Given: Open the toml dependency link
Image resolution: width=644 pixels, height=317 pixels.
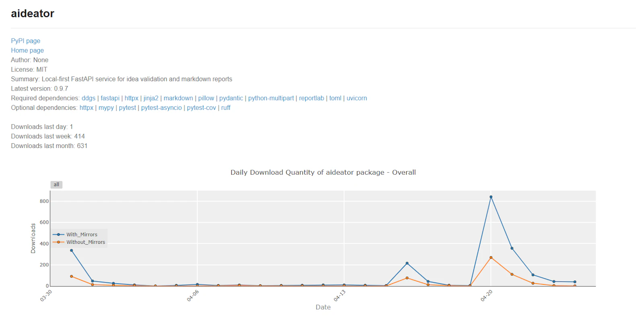Looking at the screenshot, I should [335, 98].
